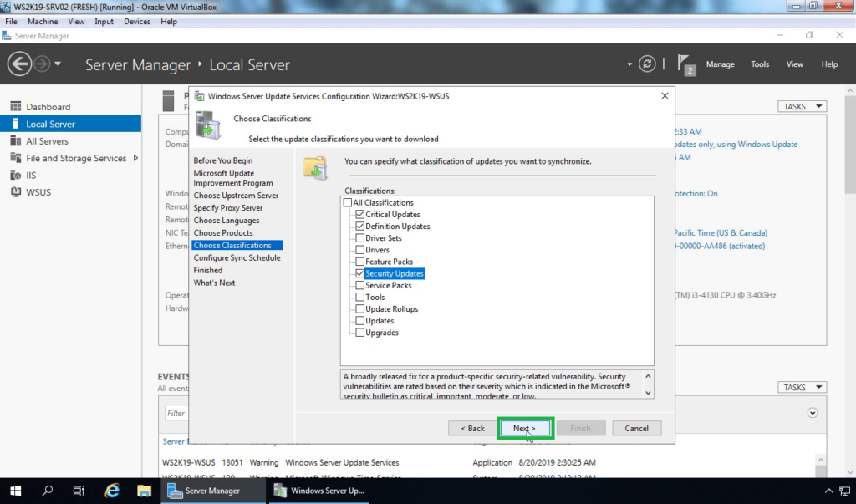This screenshot has width=856, height=504.
Task: Open Task View on taskbar
Action: [x=79, y=491]
